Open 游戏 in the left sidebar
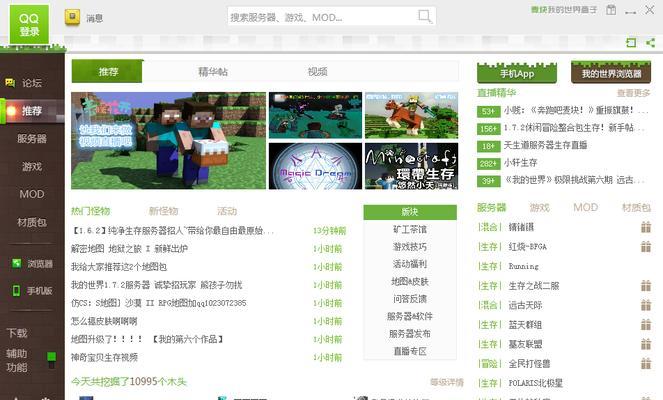Viewport: 663px width, 400px height. pos(32,167)
